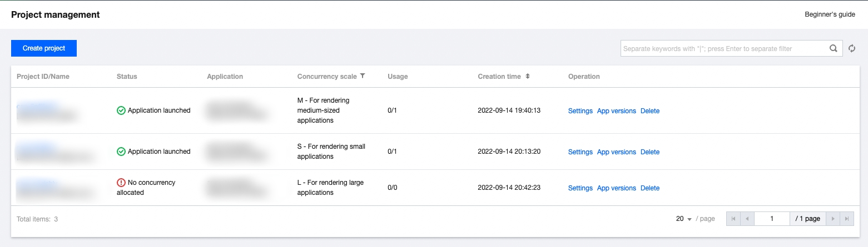Click the page number input box
This screenshot has width=868, height=247.
772,219
